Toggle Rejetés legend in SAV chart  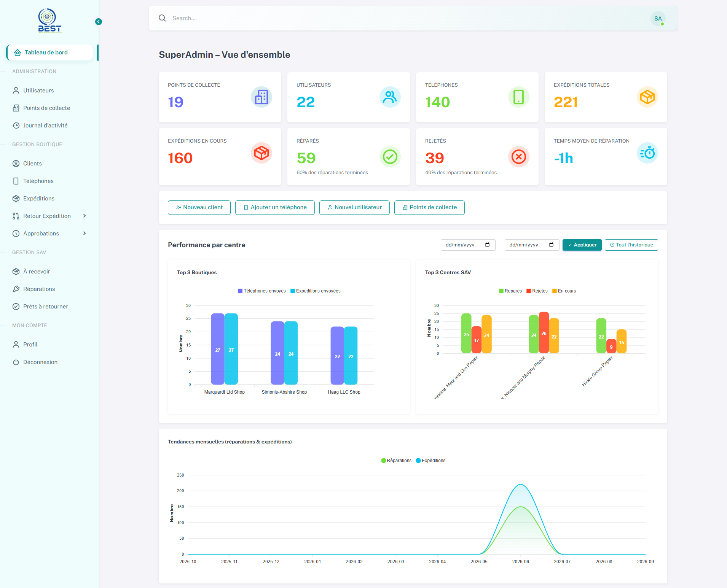pyautogui.click(x=537, y=291)
